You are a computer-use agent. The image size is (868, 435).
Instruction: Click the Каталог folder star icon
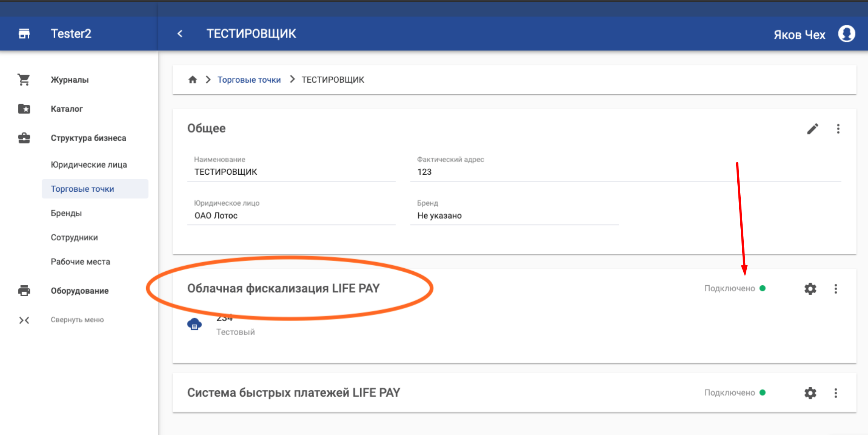click(24, 109)
